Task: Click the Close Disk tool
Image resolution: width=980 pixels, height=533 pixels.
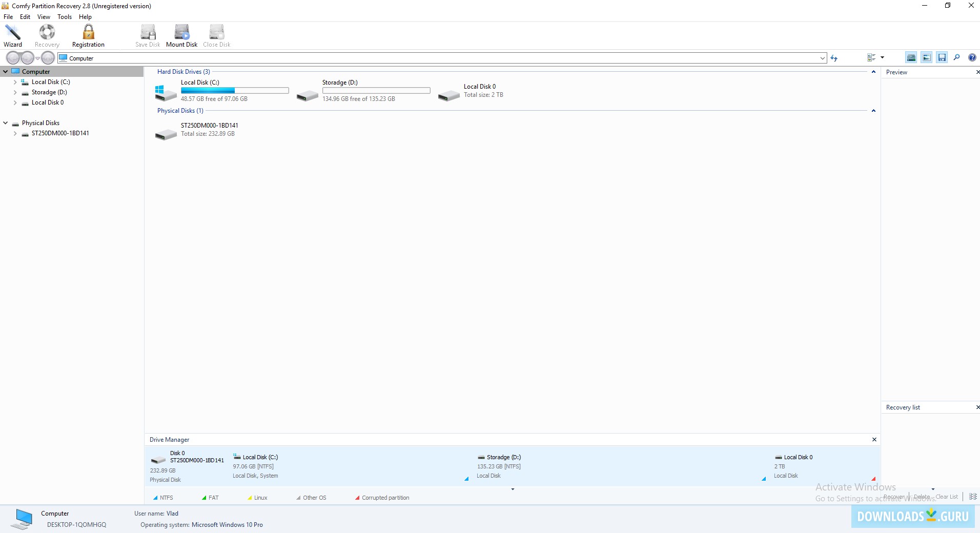Action: point(216,35)
